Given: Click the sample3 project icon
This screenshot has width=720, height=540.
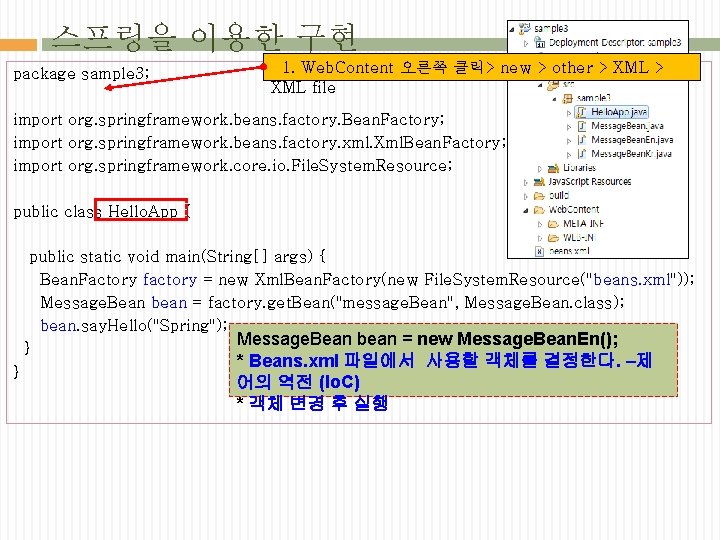Looking at the screenshot, I should 525,28.
